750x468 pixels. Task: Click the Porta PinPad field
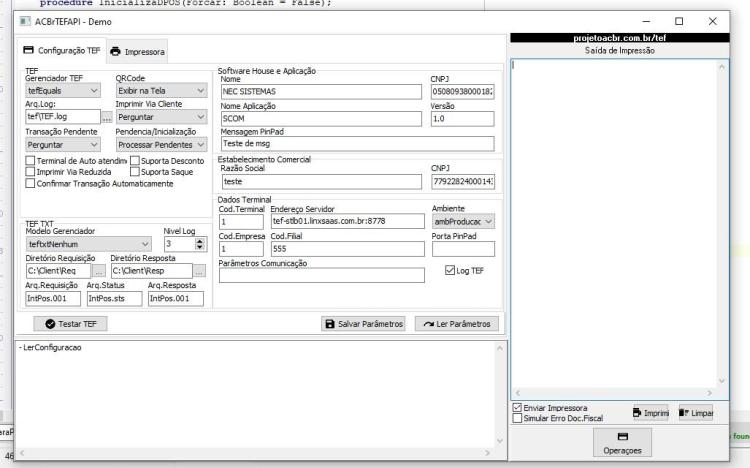click(463, 249)
